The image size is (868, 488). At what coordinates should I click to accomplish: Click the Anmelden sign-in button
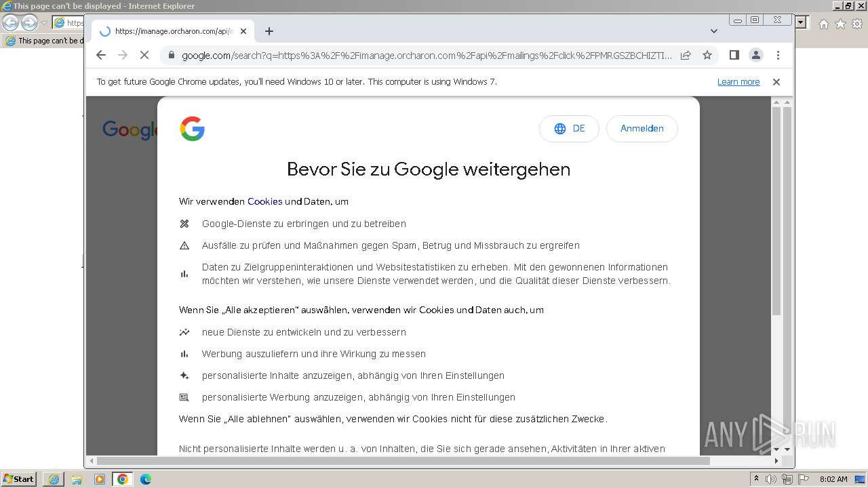tap(642, 129)
